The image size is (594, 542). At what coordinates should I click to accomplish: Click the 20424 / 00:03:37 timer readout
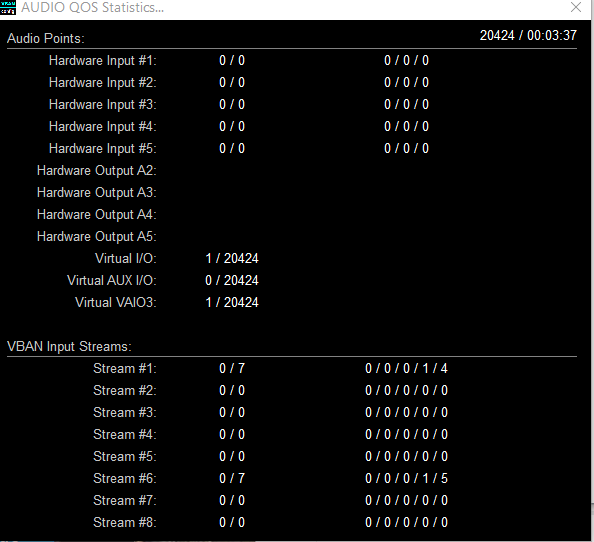coord(528,36)
